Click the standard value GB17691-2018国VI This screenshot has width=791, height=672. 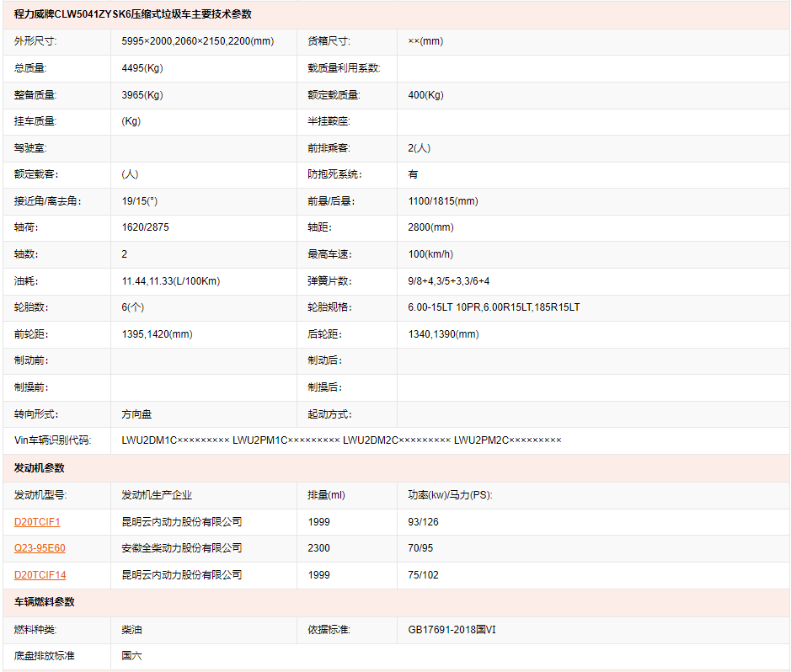(452, 630)
